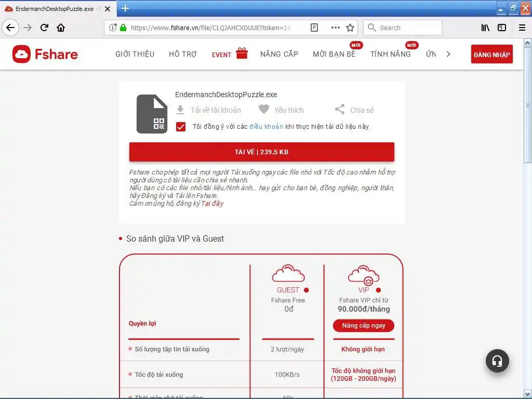Reload the current page
The height and width of the screenshot is (399, 532).
point(44,28)
